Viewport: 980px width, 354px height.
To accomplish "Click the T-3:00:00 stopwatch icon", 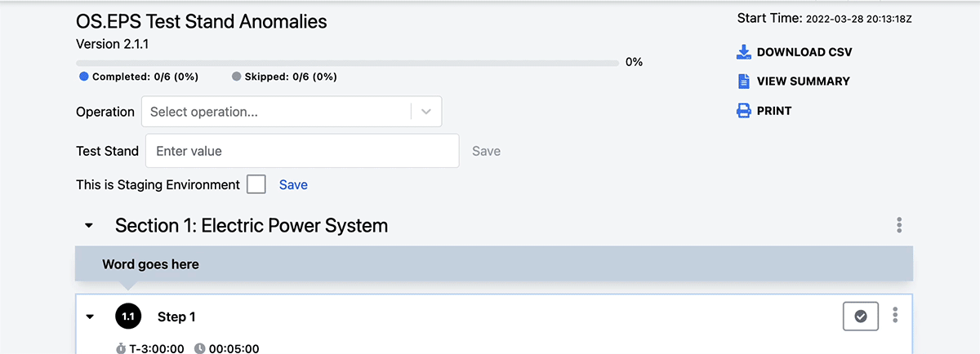I will 121,348.
